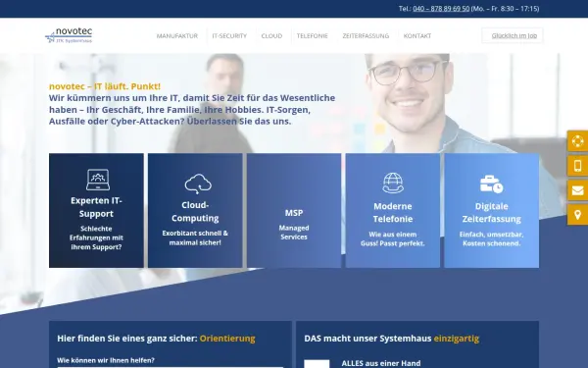
Task: Open the ZEITERFASSUNG menu item
Action: pyautogui.click(x=366, y=35)
